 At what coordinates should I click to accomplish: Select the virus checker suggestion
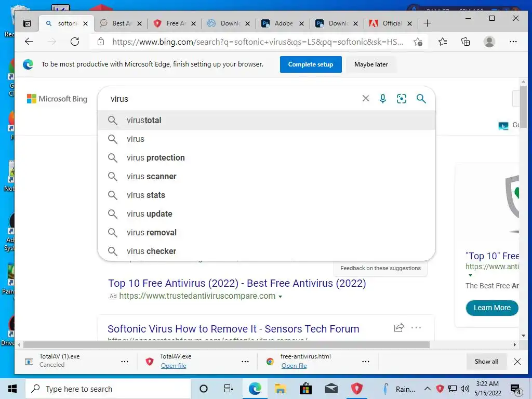point(267,251)
